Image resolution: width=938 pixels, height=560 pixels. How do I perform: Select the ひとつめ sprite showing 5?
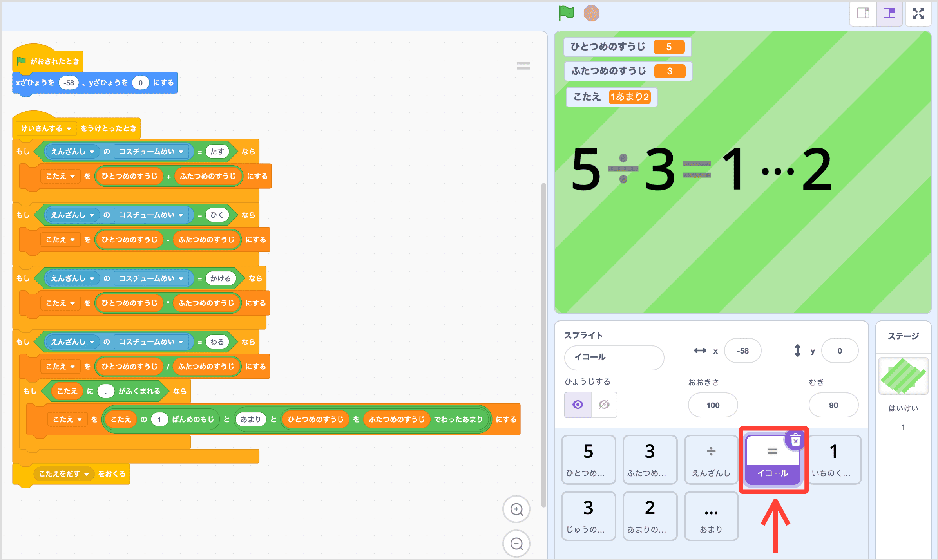(x=588, y=459)
